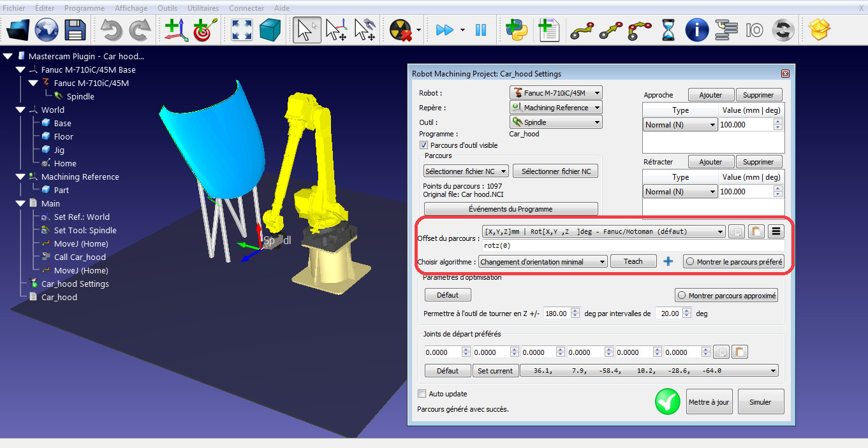Add a circular move instruction

[x=640, y=30]
